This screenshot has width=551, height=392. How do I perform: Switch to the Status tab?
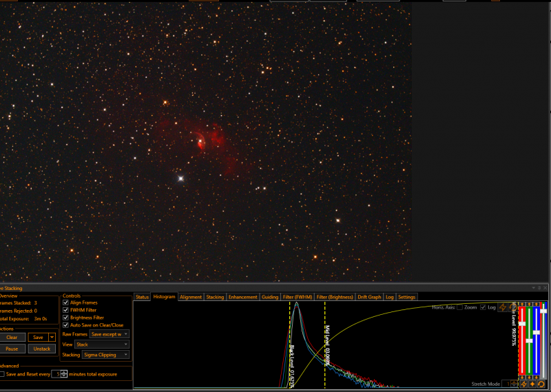tap(142, 297)
